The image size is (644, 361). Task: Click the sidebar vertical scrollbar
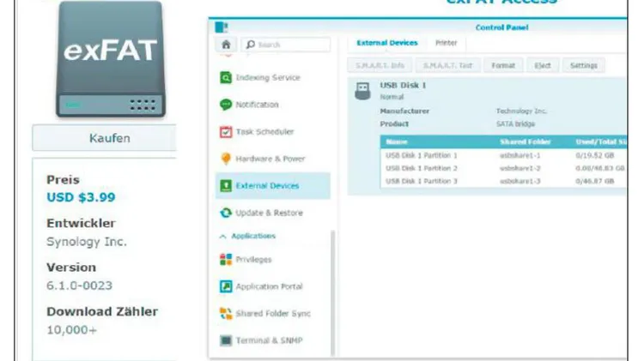tap(332, 293)
